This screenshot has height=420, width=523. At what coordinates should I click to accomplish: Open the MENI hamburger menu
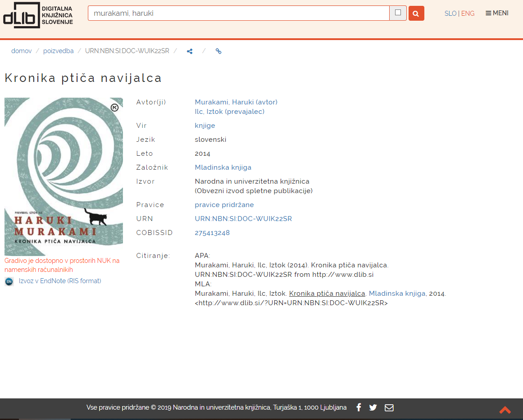tap(497, 13)
